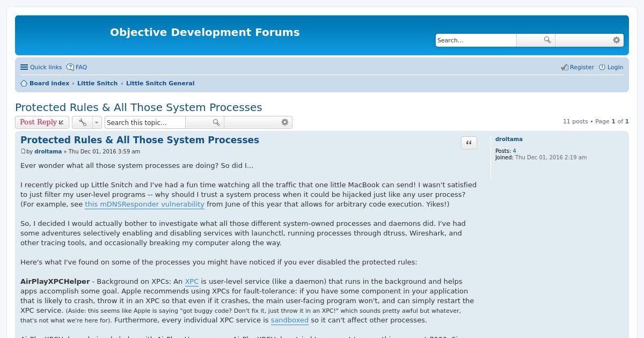Click 'Joined: Thu Dec 01, 2016 2:19 am' text
The width and height of the screenshot is (644, 338).
(541, 158)
